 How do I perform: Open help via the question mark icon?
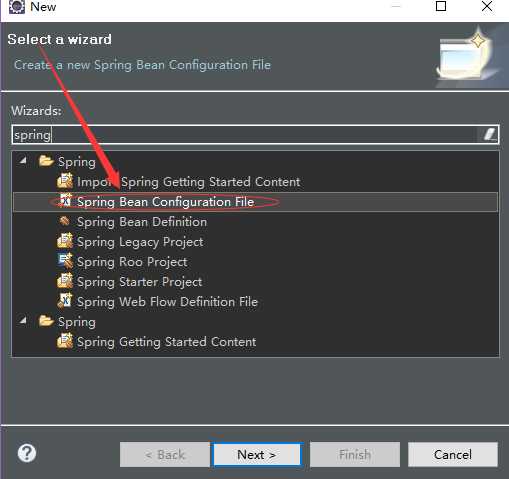27,453
